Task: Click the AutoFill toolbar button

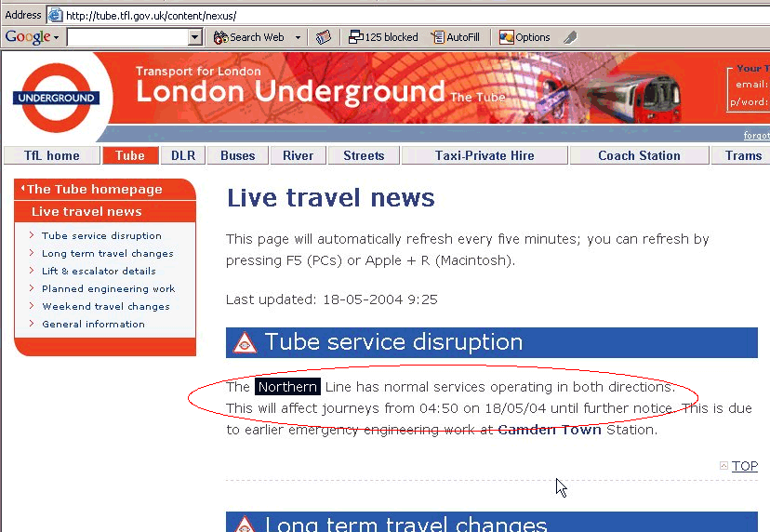Action: (456, 37)
